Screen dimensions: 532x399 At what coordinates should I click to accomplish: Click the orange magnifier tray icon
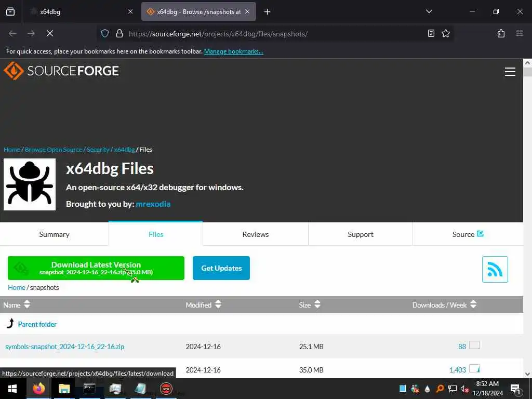(440, 389)
